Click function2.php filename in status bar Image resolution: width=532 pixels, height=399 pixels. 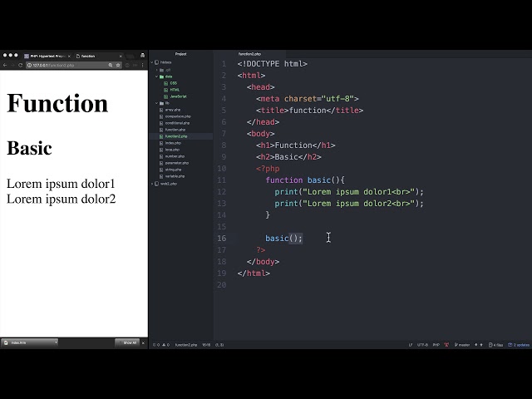[x=186, y=345]
